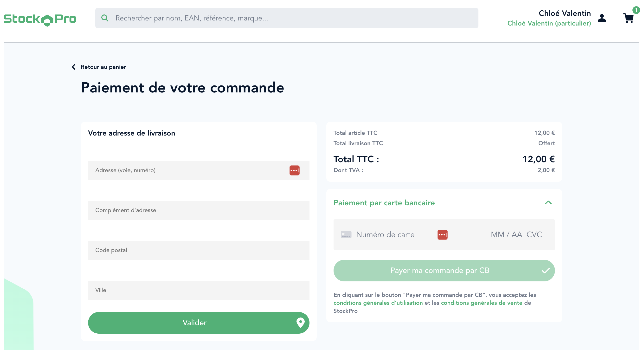Focus the Adresse (voie, numéro) field
Screen dimensions: 644x350
click(x=187, y=170)
